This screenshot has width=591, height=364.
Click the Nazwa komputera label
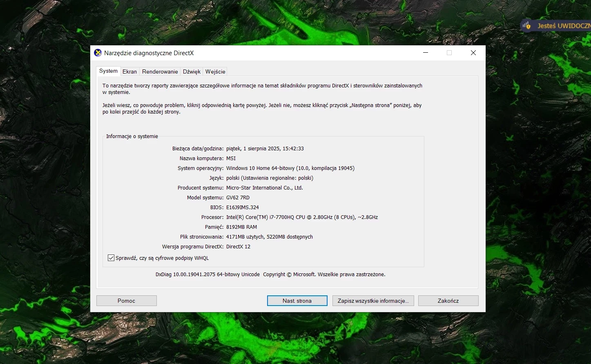[x=202, y=159]
